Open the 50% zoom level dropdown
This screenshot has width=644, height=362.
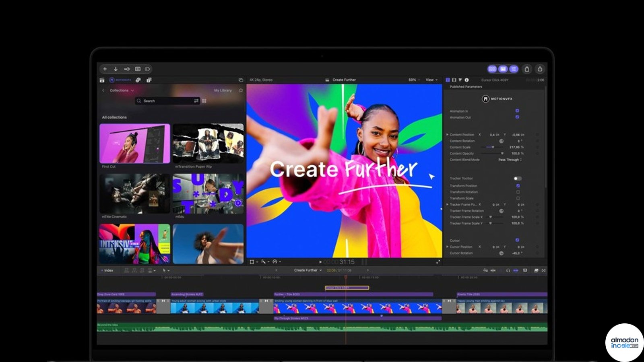[414, 80]
